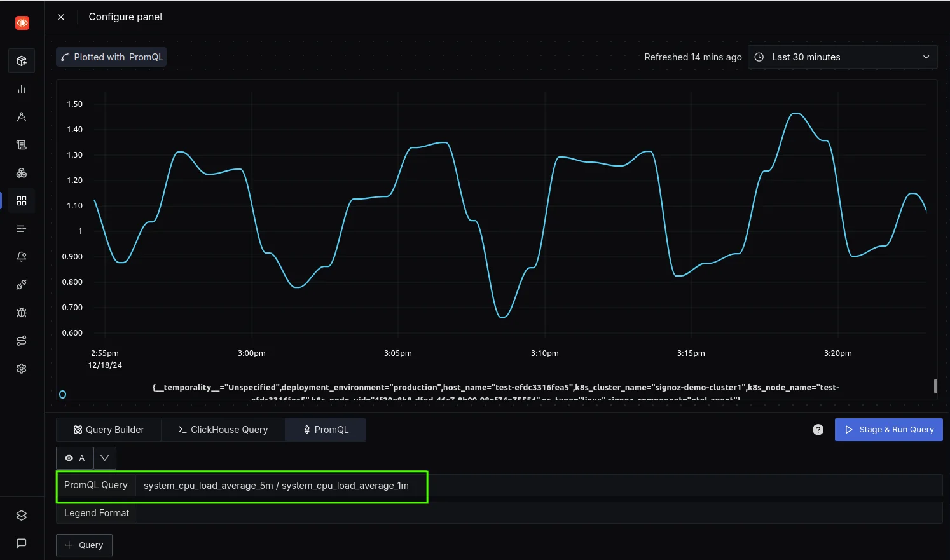Open the Integrations plug icon in sidebar
The height and width of the screenshot is (560, 950).
click(x=21, y=284)
